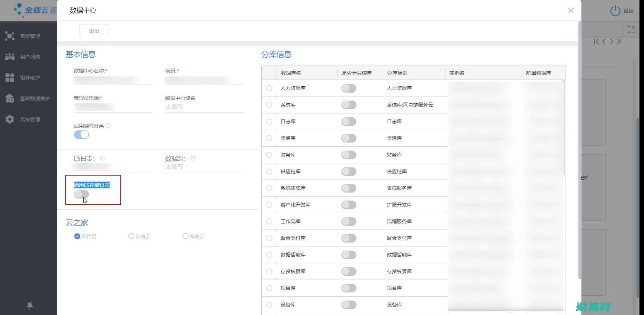Click the power icon next to 退出
This screenshot has width=644, height=315.
tap(615, 11)
